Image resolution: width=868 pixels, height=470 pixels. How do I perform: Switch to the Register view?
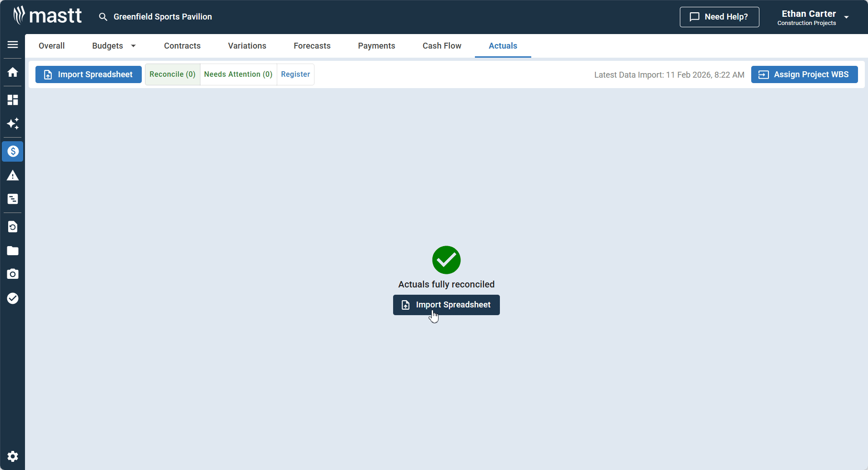[x=295, y=74]
